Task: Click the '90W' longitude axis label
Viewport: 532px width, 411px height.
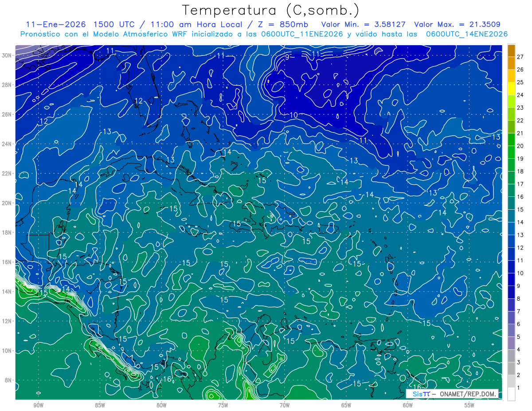Action: coord(39,405)
